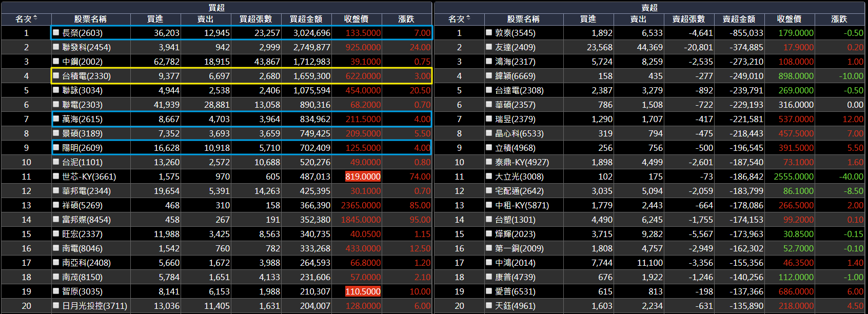This screenshot has height=314, width=868.
Task: Click price change 95.00 for 富邦媒
Action: click(420, 220)
